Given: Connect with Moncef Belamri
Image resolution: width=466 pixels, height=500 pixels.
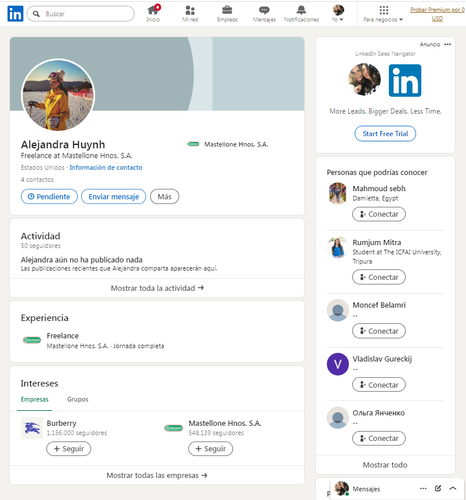Looking at the screenshot, I should (379, 331).
